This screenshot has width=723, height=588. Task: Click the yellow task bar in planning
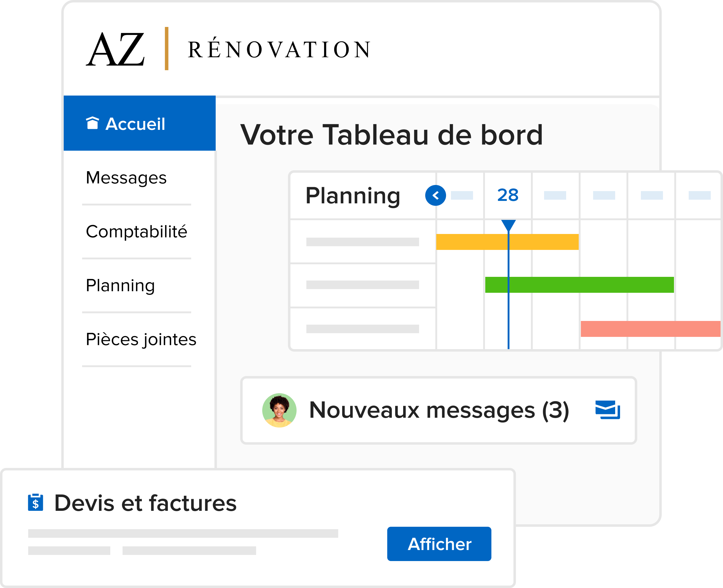click(x=507, y=242)
